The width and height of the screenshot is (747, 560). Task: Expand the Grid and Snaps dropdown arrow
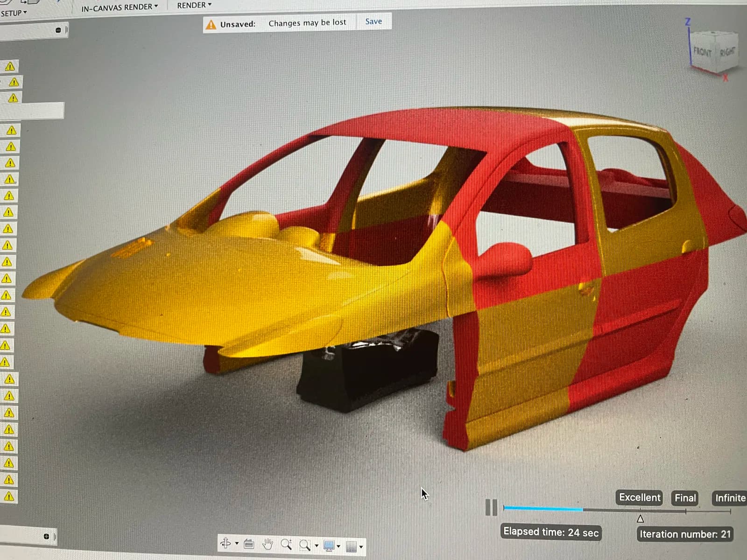(361, 546)
